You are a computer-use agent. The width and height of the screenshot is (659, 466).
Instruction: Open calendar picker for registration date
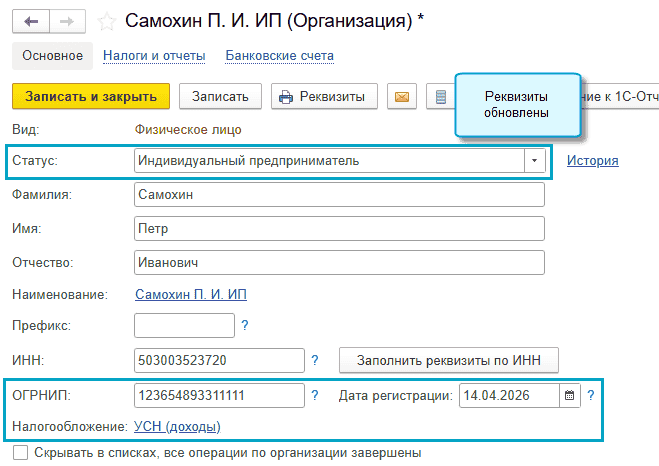(570, 395)
